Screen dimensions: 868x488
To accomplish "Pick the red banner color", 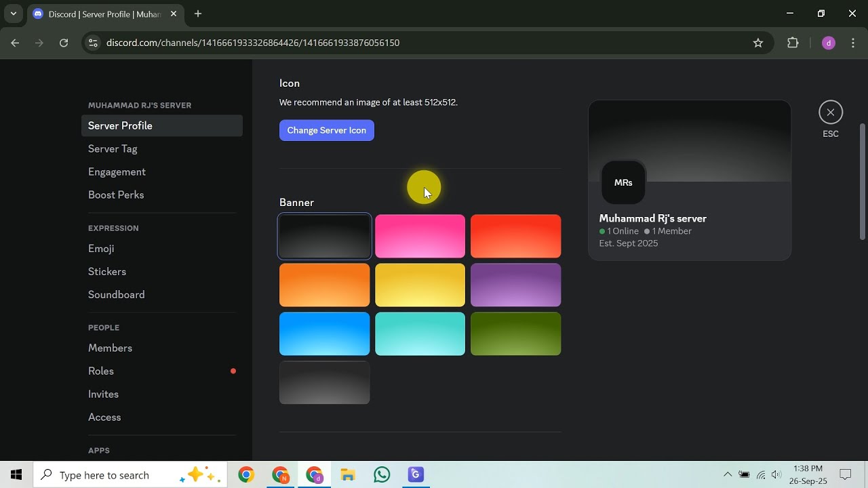I will click(x=516, y=237).
